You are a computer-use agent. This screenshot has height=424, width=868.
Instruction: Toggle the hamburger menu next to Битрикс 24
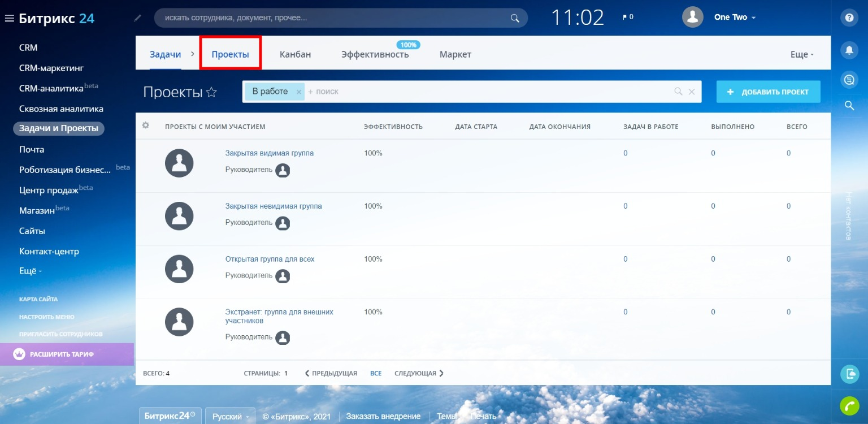[x=9, y=18]
